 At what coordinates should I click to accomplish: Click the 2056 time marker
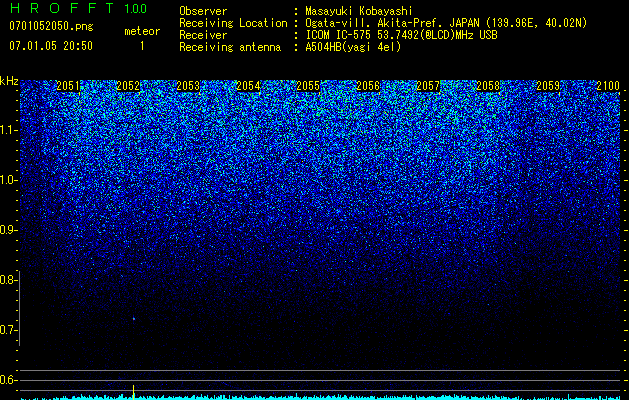point(368,86)
